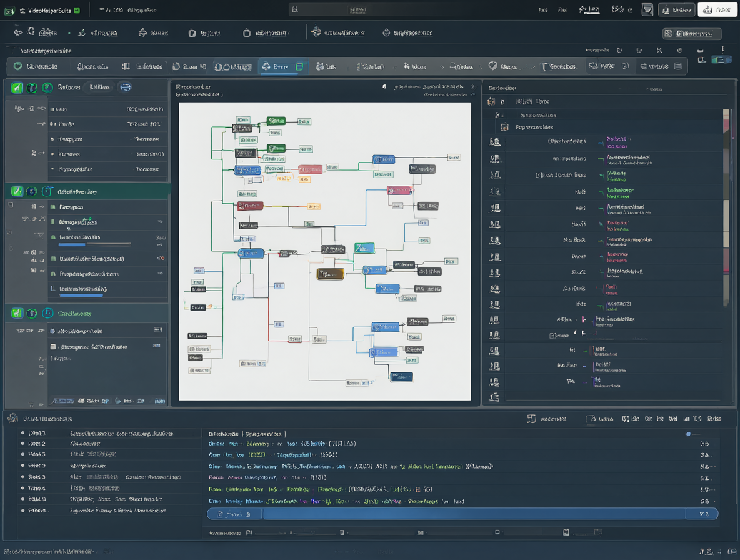The image size is (740, 560).
Task: Click the VideoHelperSuite app logo icon
Action: [x=9, y=11]
